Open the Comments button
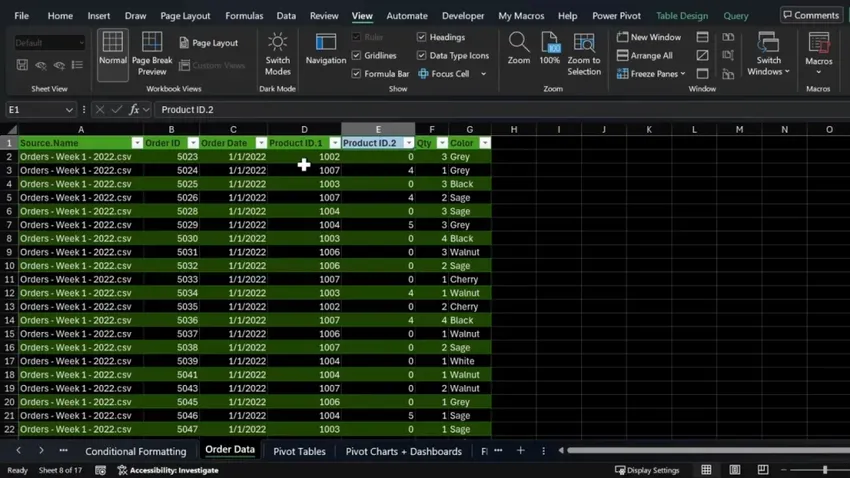The height and width of the screenshot is (478, 850). [811, 15]
